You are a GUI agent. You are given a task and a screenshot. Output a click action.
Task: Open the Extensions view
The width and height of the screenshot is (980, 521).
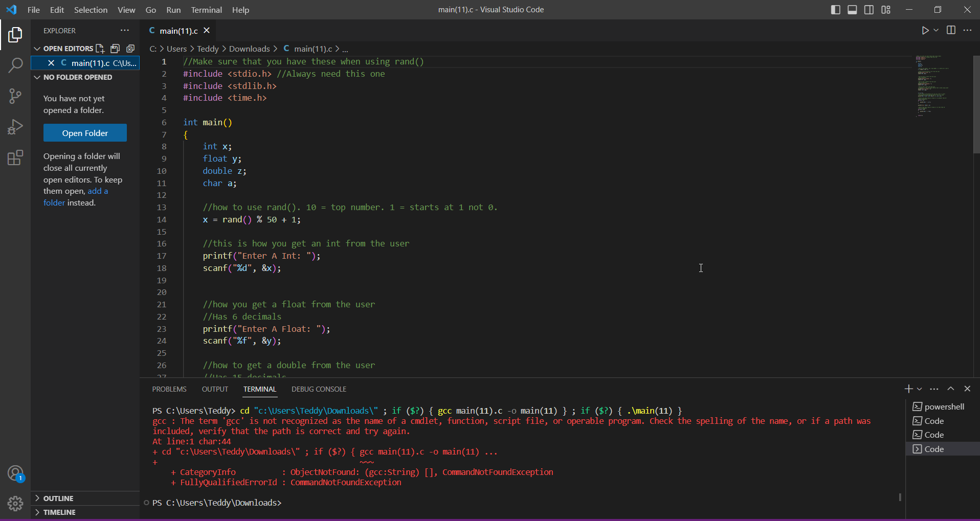[15, 157]
